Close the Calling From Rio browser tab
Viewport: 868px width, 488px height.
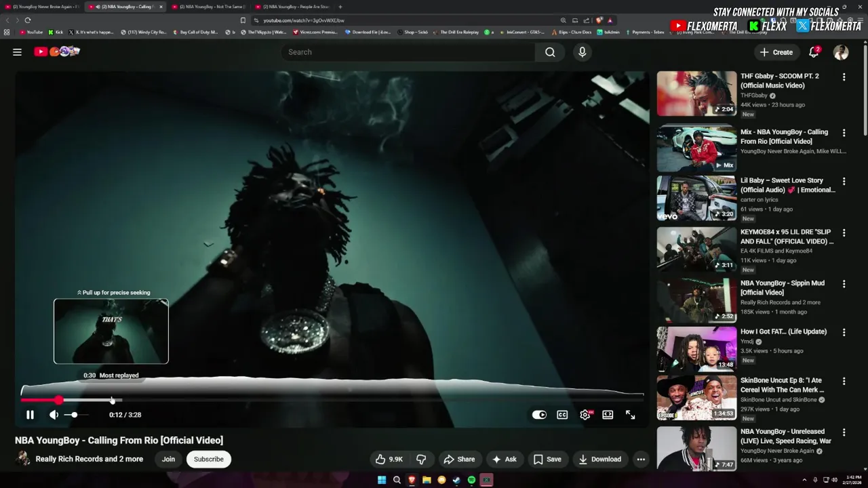[161, 7]
